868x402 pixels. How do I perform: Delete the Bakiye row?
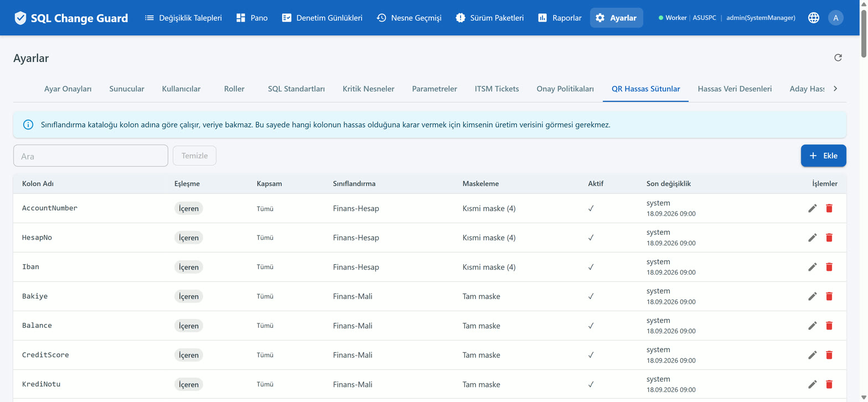click(x=829, y=296)
